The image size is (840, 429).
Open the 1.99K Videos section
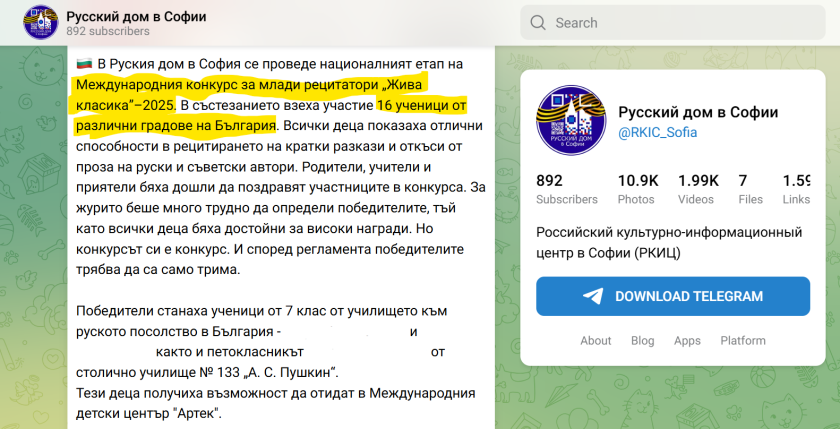[697, 189]
